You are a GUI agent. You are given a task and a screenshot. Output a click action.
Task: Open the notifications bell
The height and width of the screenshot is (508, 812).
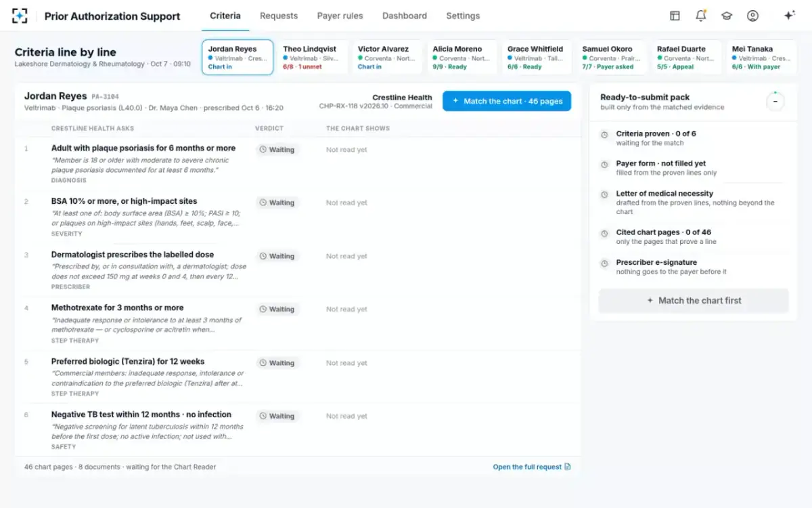pos(701,16)
